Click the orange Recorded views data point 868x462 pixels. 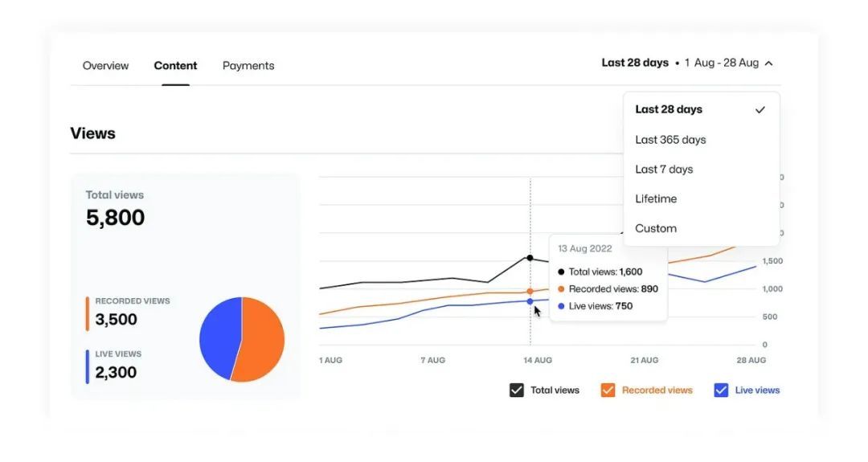(x=530, y=291)
